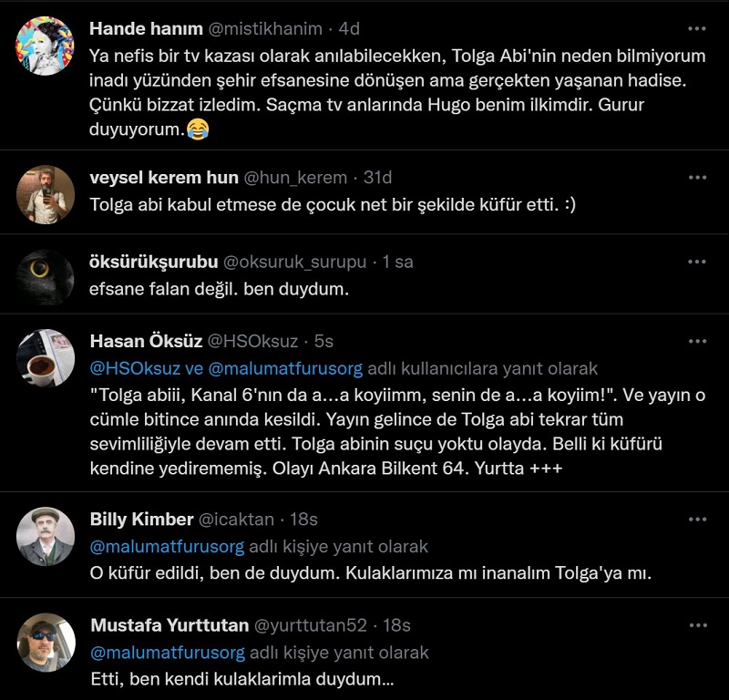
Task: Open more options on Hande hanım's tweet
Action: 697,27
